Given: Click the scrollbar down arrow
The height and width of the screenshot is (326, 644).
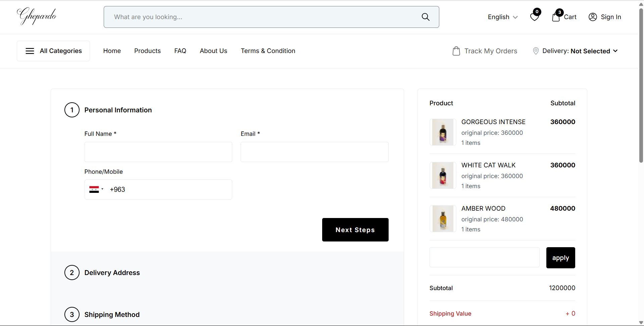Looking at the screenshot, I should point(641,323).
